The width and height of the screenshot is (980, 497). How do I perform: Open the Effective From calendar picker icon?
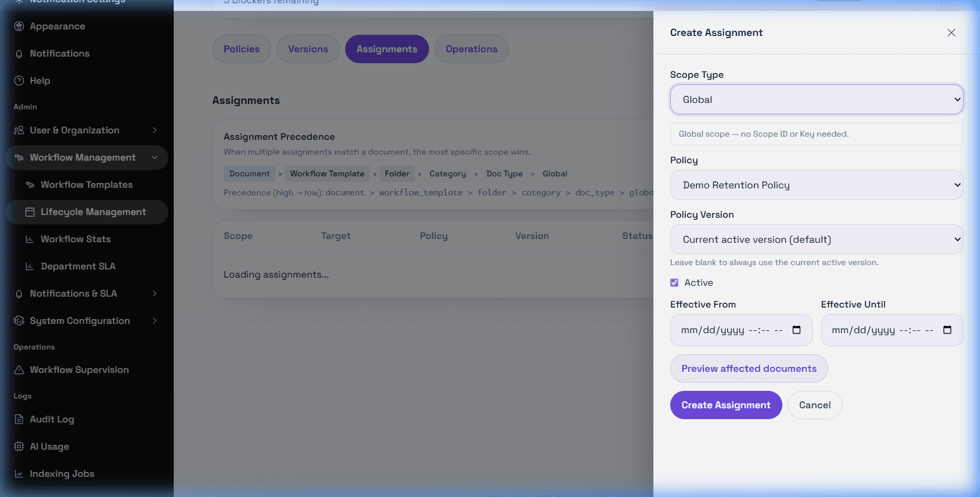[797, 330]
